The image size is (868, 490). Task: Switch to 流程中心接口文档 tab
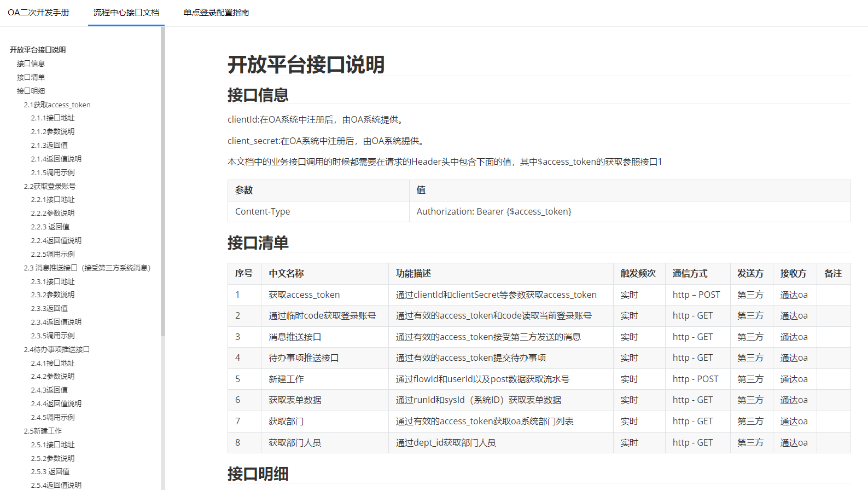(126, 13)
